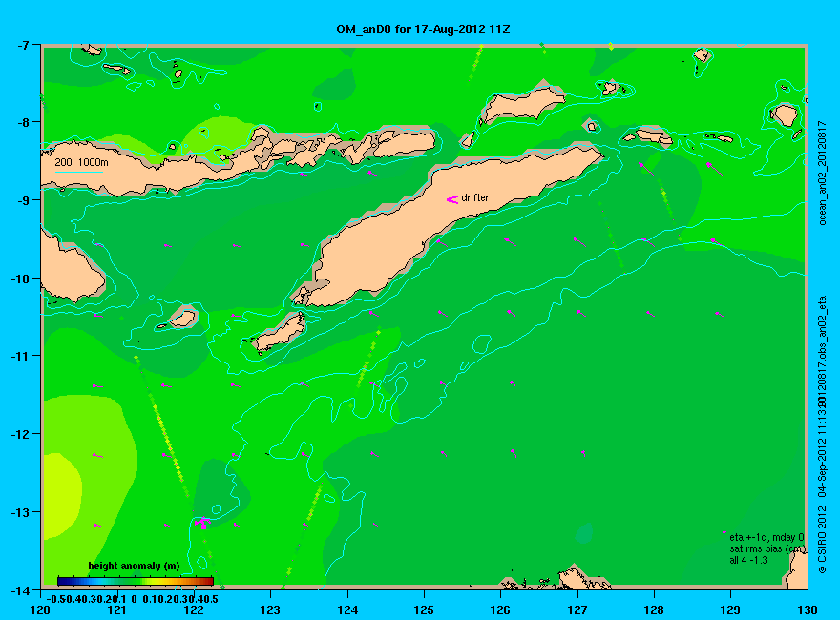
Task: Click the longitude label '127'
Action: click(x=577, y=610)
